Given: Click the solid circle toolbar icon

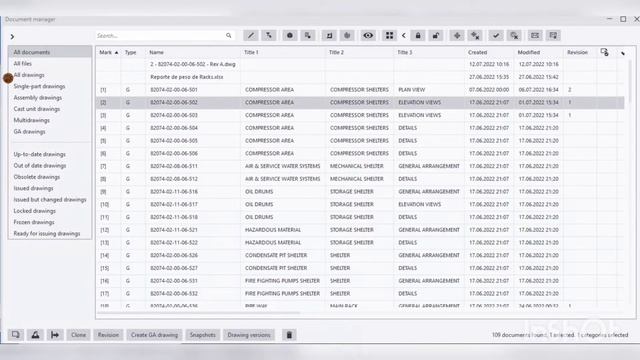Looking at the screenshot, I should pyautogui.click(x=290, y=36).
